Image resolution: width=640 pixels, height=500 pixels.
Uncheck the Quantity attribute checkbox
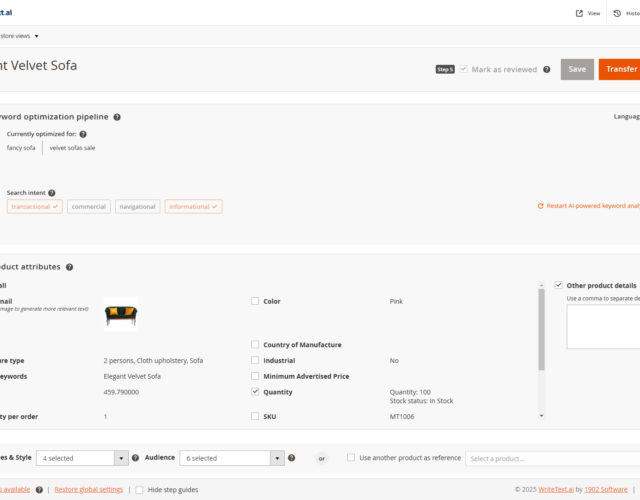(255, 392)
